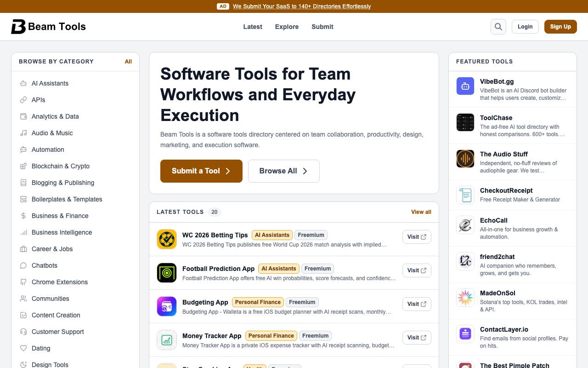Click the Chrome Extensions category icon
Screen dimensions: 588x368
(23, 282)
